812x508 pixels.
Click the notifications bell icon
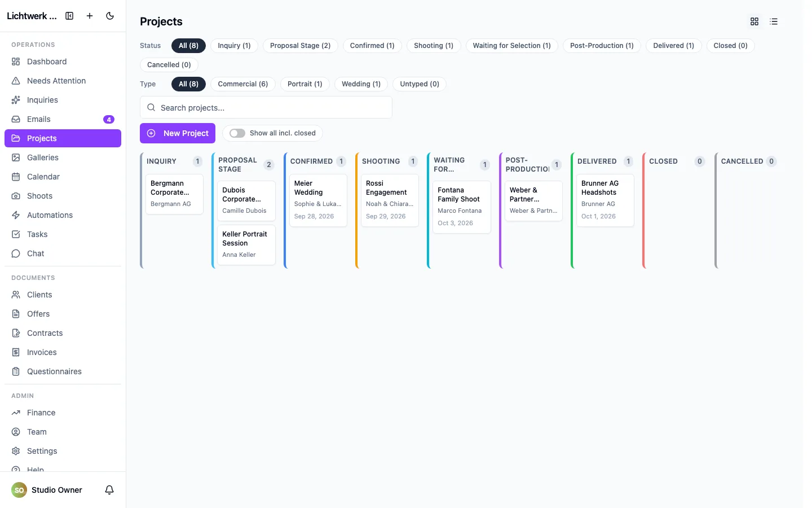(109, 490)
